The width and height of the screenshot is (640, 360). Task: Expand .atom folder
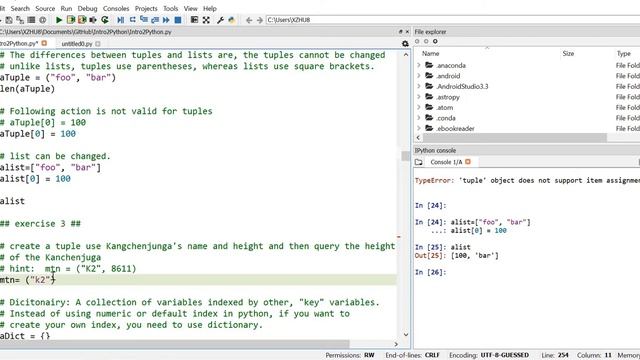[x=418, y=107]
